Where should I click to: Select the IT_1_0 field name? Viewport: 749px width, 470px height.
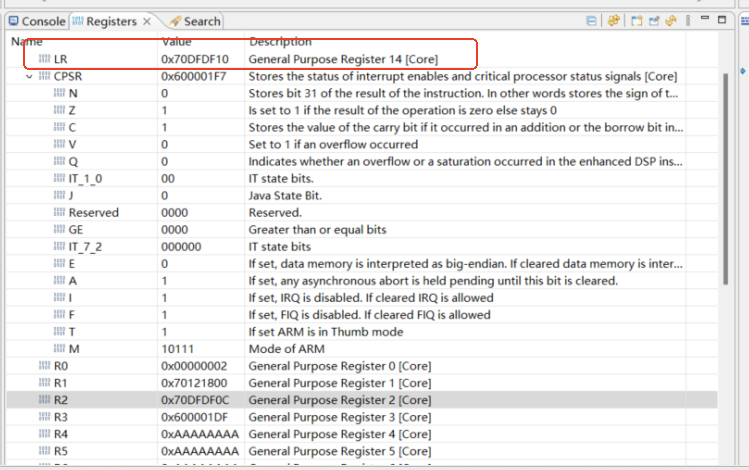click(86, 179)
